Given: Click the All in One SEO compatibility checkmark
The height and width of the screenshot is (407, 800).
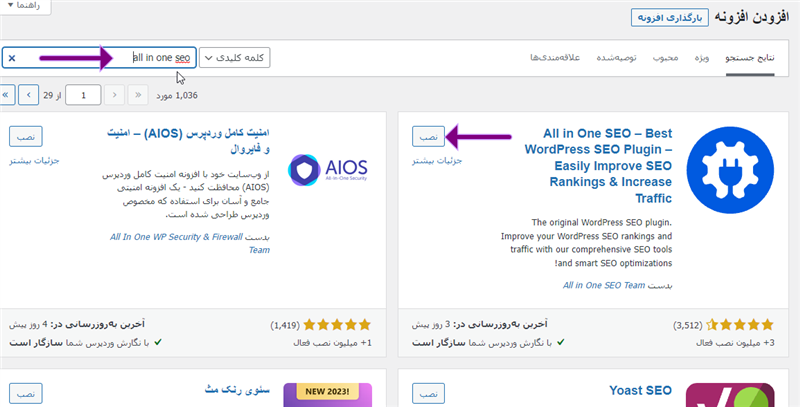Looking at the screenshot, I should tap(561, 342).
